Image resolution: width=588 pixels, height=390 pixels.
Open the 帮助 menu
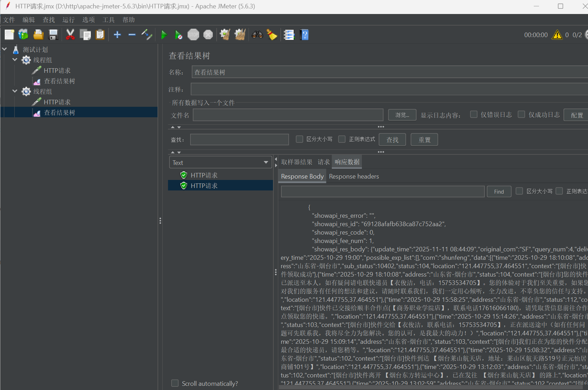(x=128, y=20)
